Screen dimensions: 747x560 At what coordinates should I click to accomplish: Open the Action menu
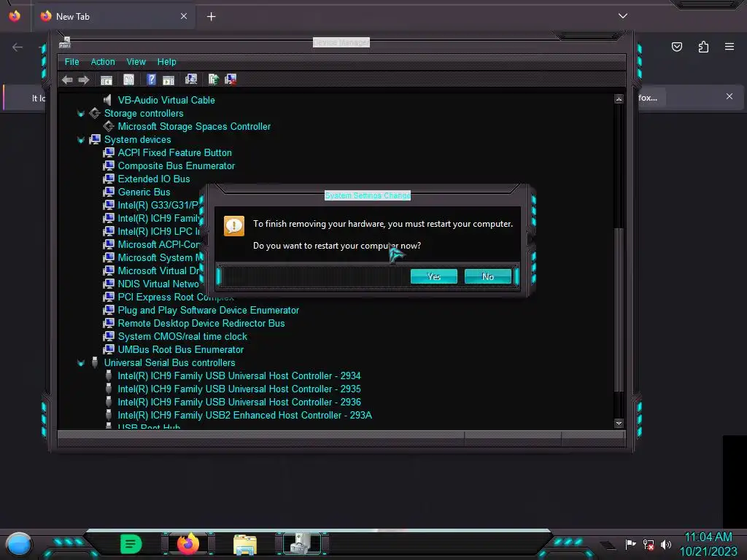[x=103, y=62]
